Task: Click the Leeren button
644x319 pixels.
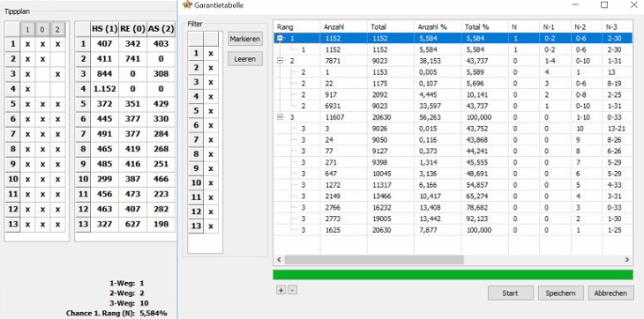Action: (245, 59)
